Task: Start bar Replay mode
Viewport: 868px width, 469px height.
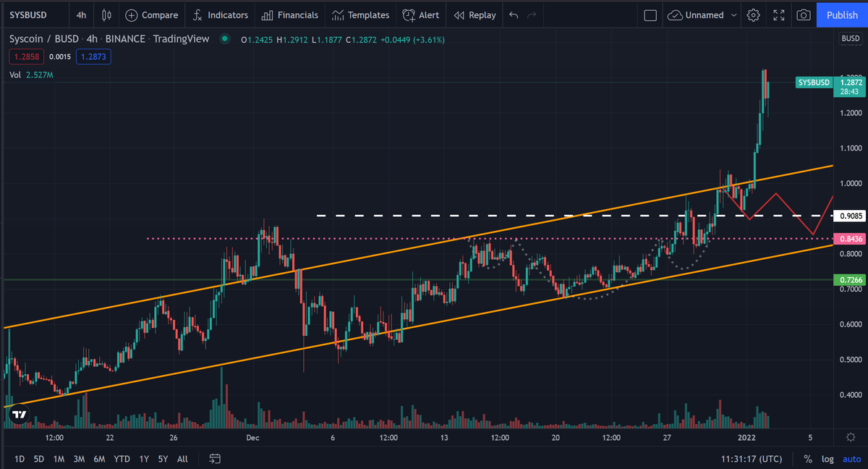Action: tap(475, 14)
